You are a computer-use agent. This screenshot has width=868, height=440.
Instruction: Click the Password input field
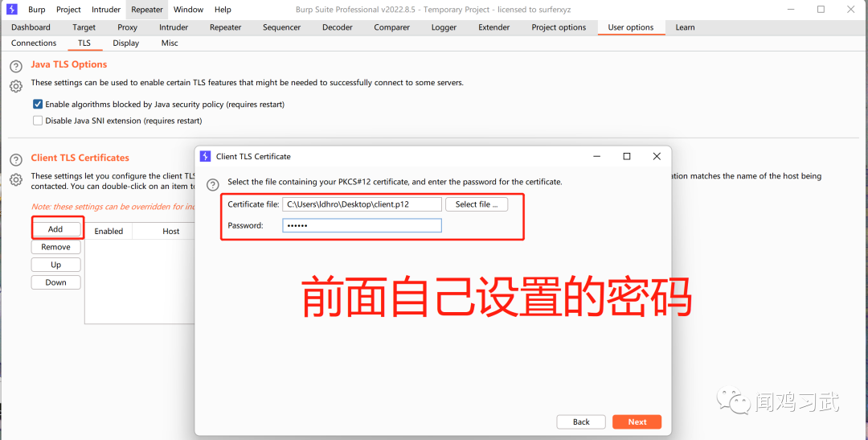pos(362,225)
